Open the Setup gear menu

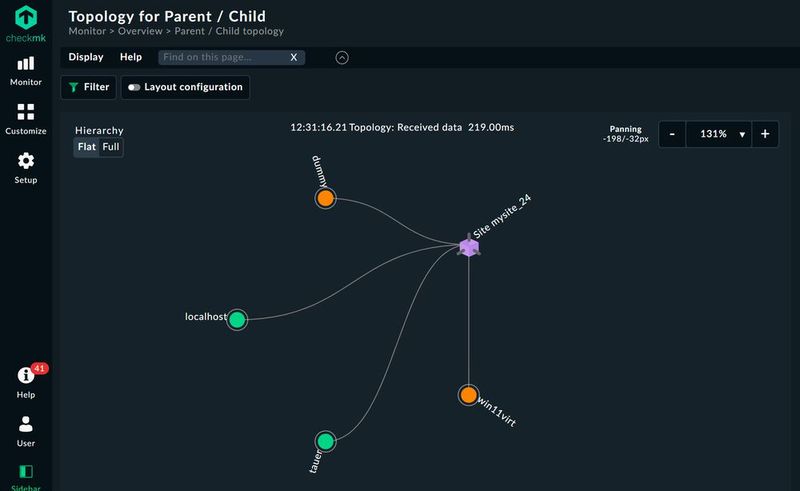pos(26,161)
